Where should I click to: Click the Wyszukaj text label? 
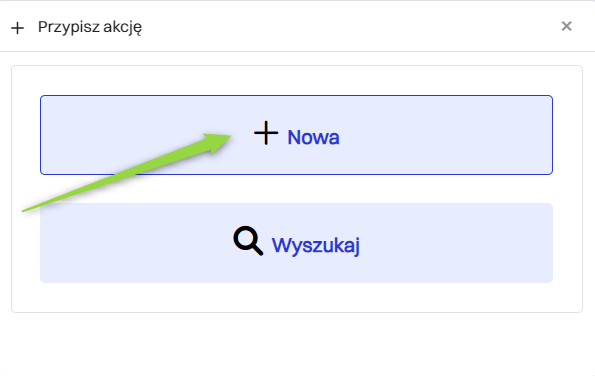[316, 245]
